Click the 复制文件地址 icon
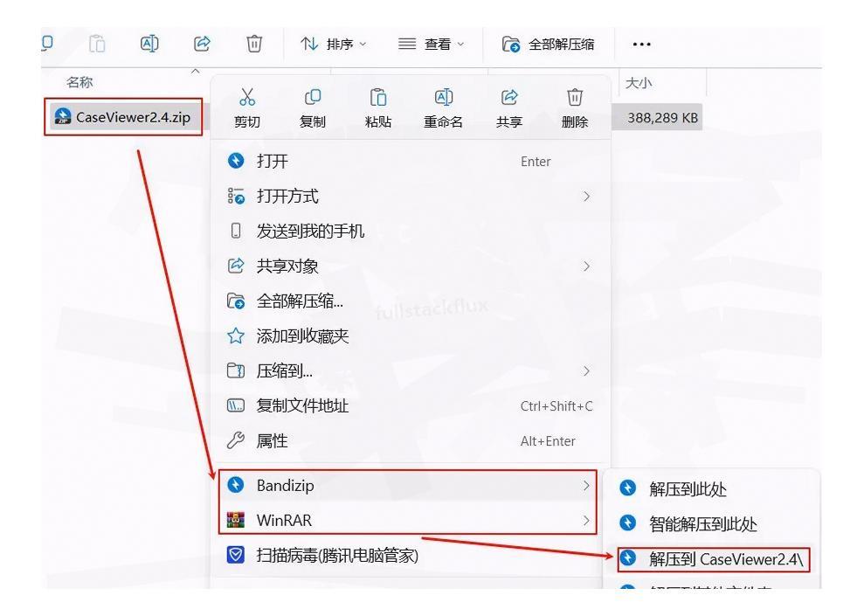The image size is (864, 616). tap(236, 405)
